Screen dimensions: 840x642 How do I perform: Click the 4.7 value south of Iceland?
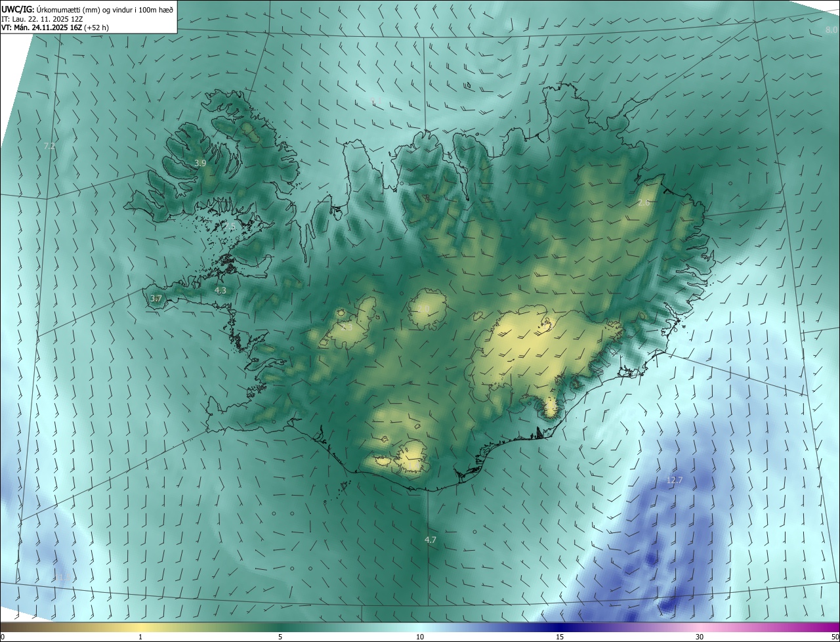tap(430, 540)
